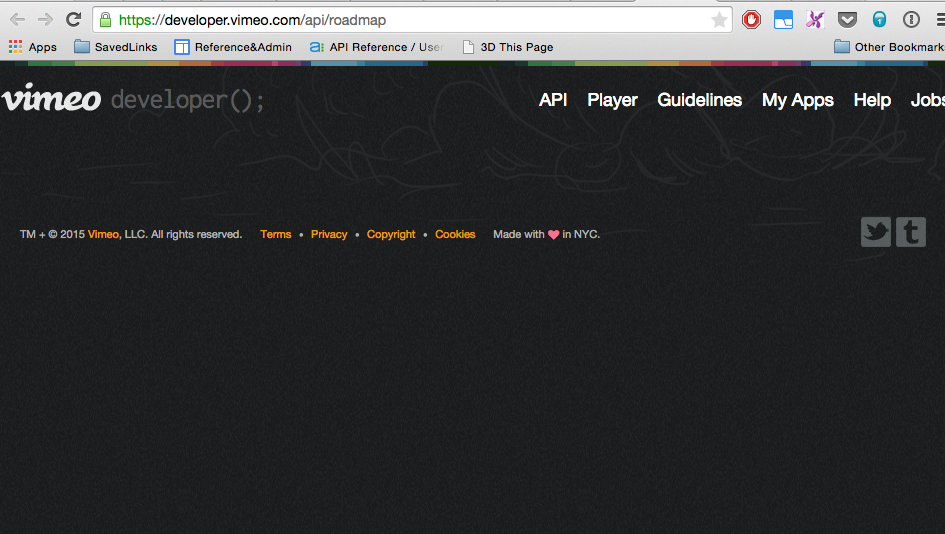The width and height of the screenshot is (945, 534).
Task: Open the Terms footer link
Action: [x=275, y=234]
